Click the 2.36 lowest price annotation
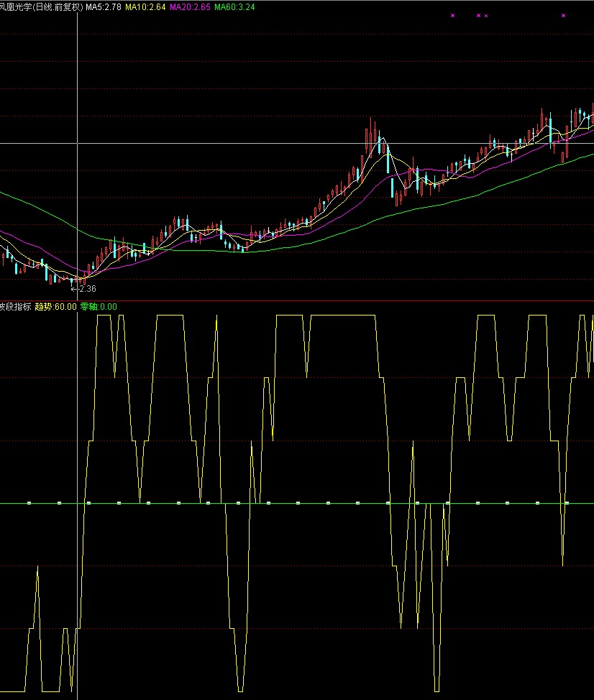This screenshot has width=594, height=700. (x=84, y=289)
